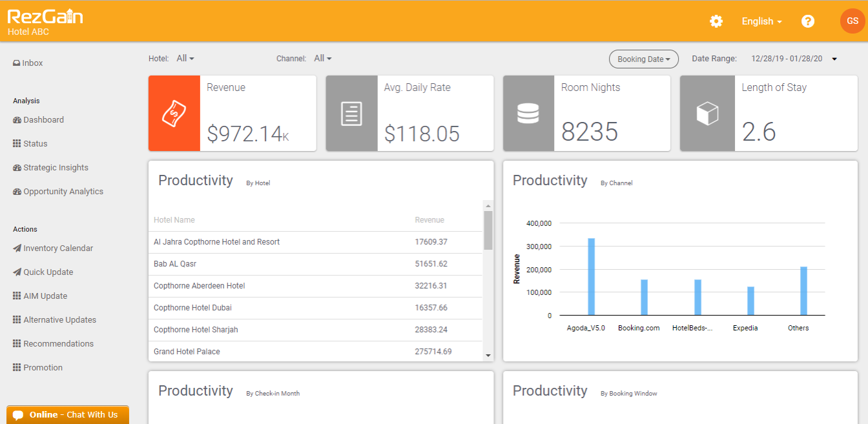Image resolution: width=868 pixels, height=424 pixels.
Task: Select the Bab AL Qasr row
Action: coord(316,264)
